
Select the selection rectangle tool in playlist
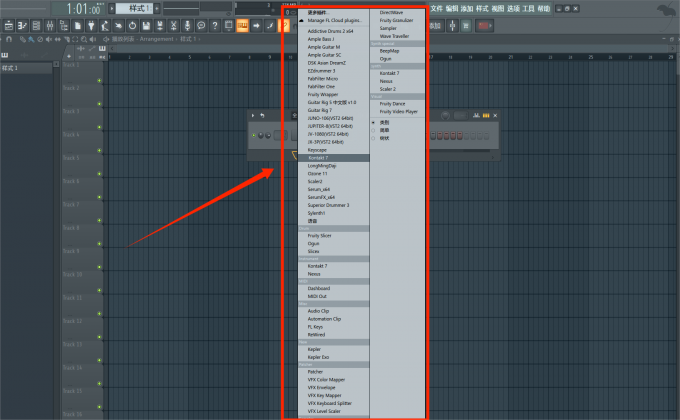(75, 39)
